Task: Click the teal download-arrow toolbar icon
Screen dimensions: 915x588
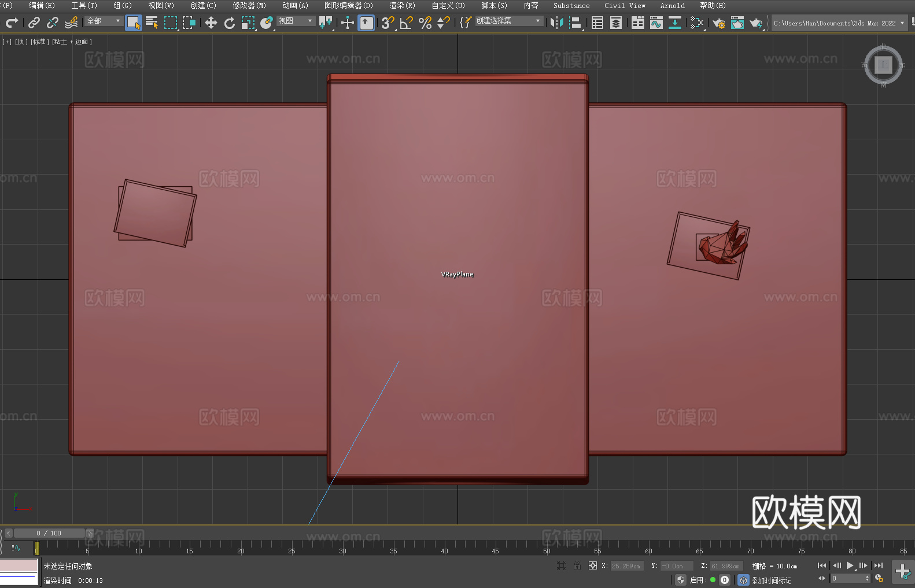Action: [675, 23]
